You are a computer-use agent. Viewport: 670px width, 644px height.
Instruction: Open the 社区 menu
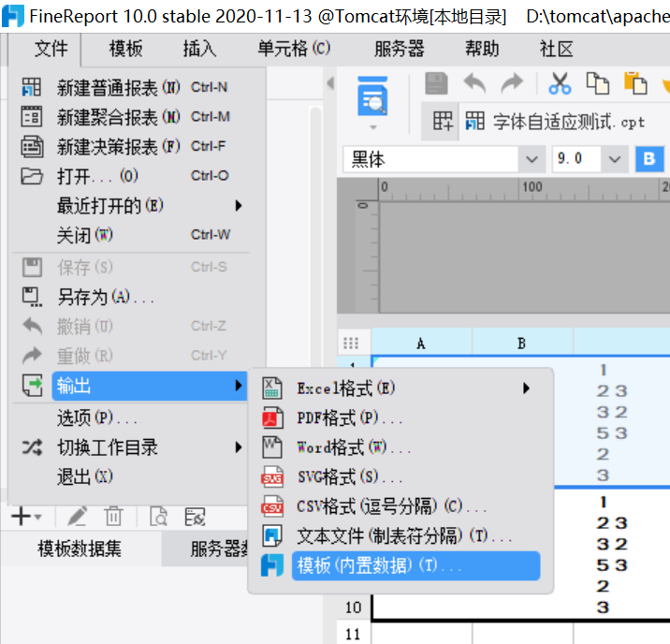click(x=557, y=49)
